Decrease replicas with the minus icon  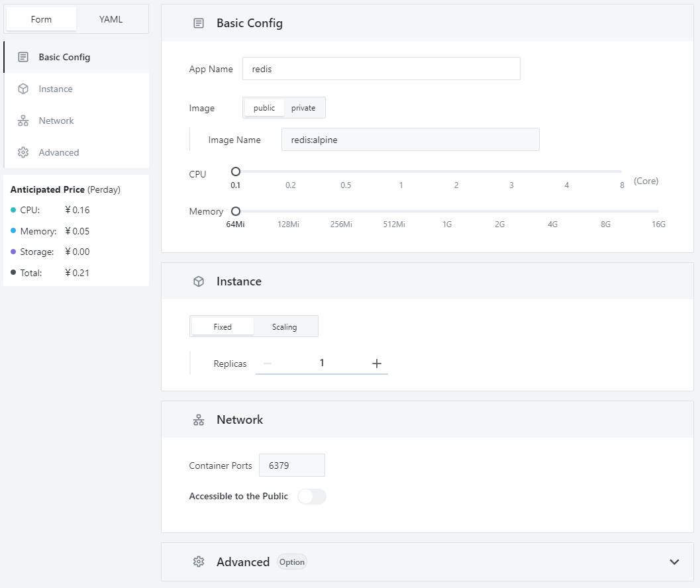[x=268, y=363]
